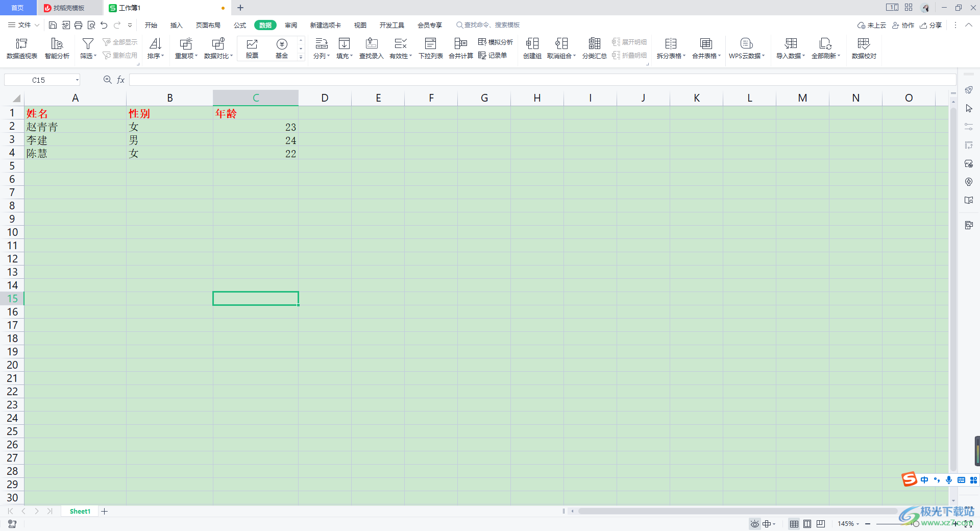Expand the 排序 sort dropdown arrow
The height and width of the screenshot is (531, 980).
click(163, 56)
